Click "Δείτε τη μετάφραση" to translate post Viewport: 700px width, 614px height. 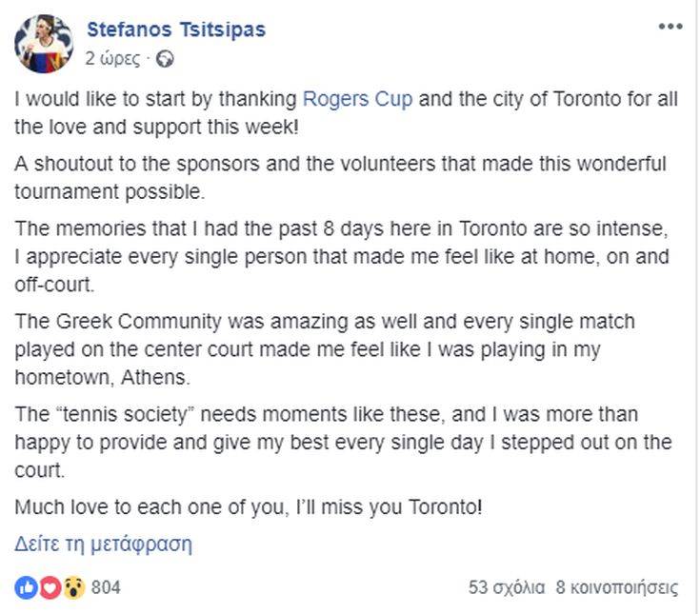click(x=104, y=545)
